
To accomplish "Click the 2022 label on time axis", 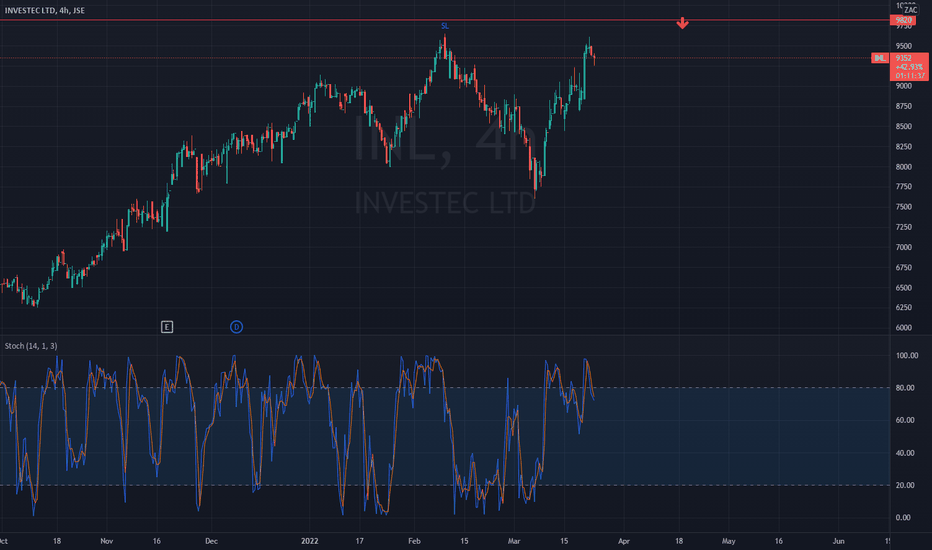I will [x=310, y=541].
